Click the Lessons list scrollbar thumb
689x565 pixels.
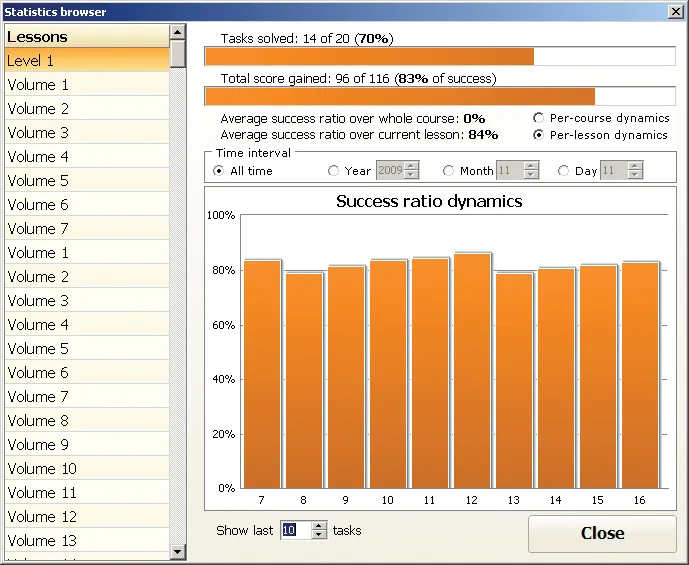click(178, 54)
